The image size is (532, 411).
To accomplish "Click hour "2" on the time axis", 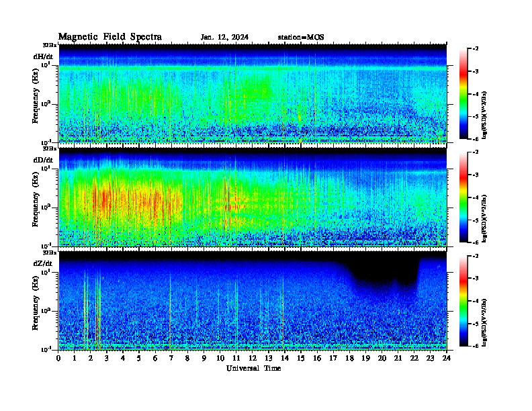I will (x=91, y=358).
